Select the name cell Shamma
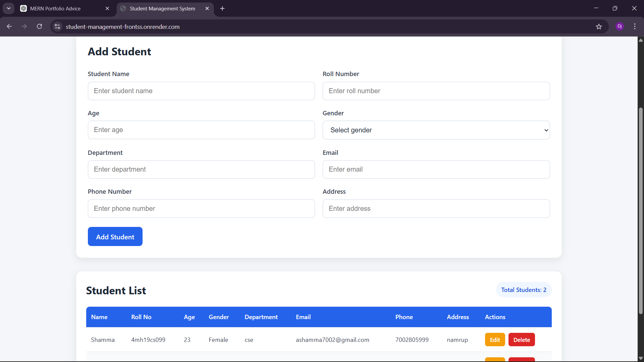Screen dimensions: 644x362 [103, 340]
